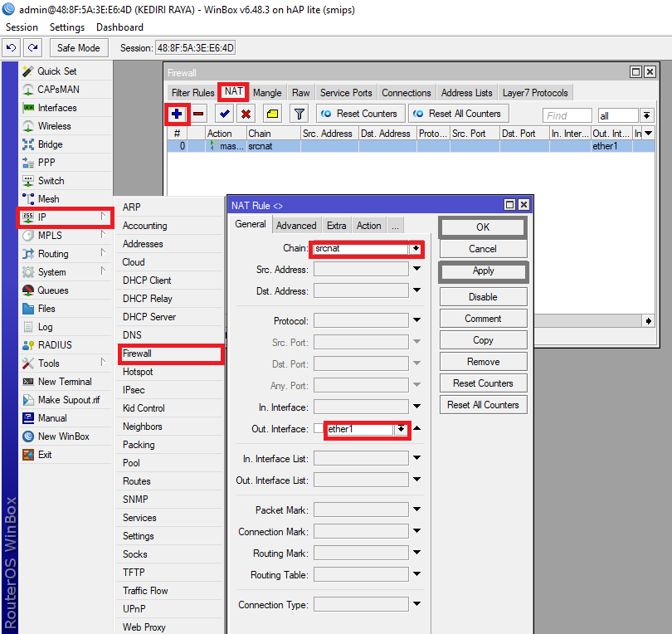Click the Redo arrow icon
This screenshot has height=634, width=672.
[33, 47]
